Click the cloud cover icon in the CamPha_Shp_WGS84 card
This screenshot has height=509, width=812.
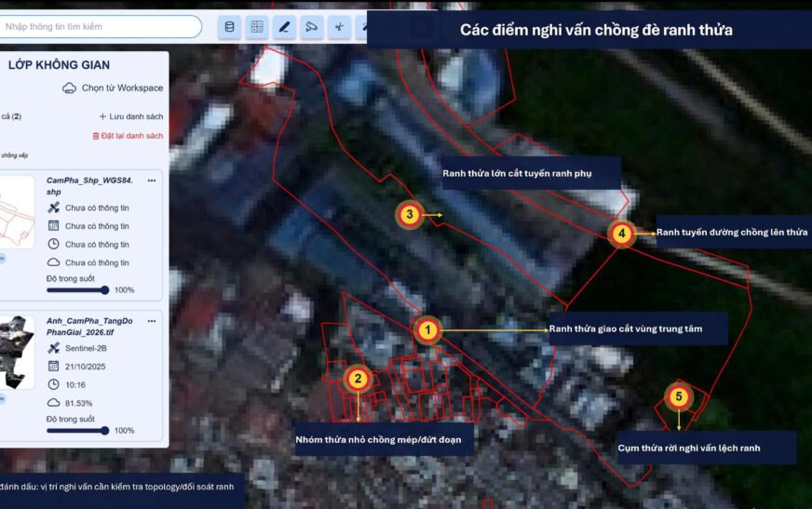(53, 262)
